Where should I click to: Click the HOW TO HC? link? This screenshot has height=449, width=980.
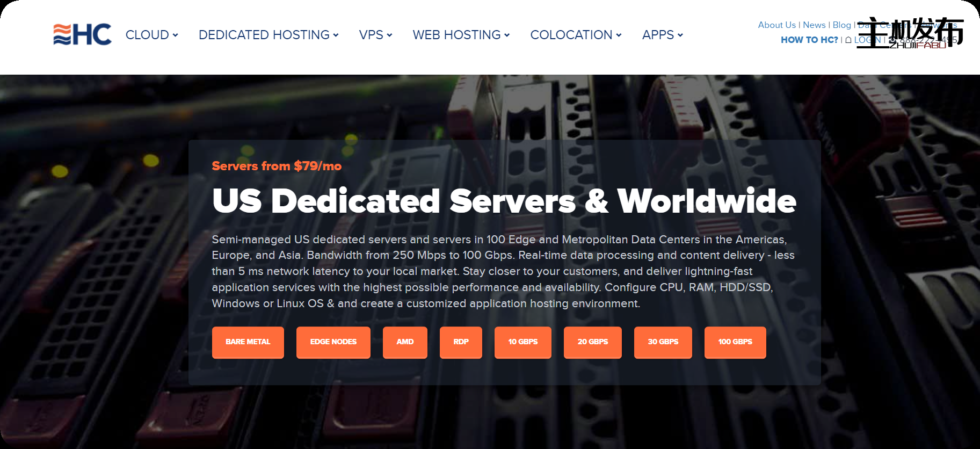coord(809,40)
